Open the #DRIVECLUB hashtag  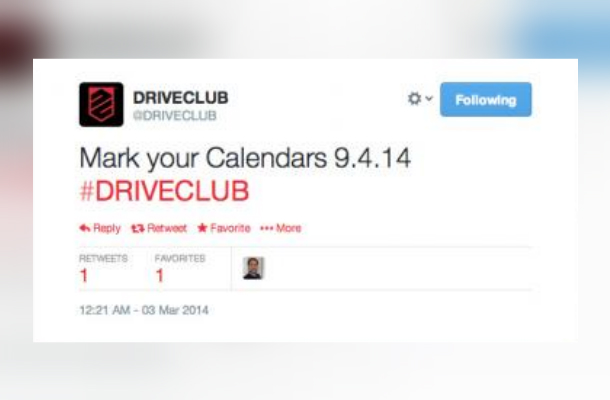pos(164,191)
